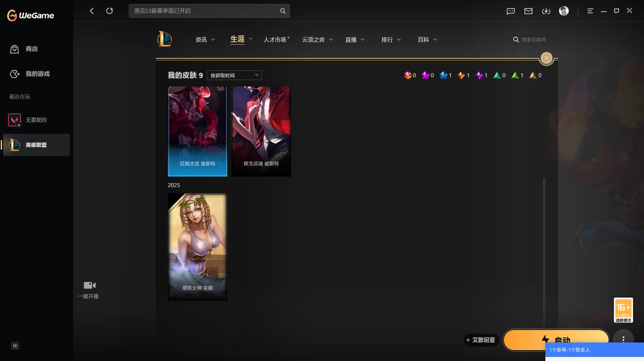Click the 洛克S3新赛季现已开启 search box
Image resolution: width=644 pixels, height=361 pixels.
pos(209,11)
